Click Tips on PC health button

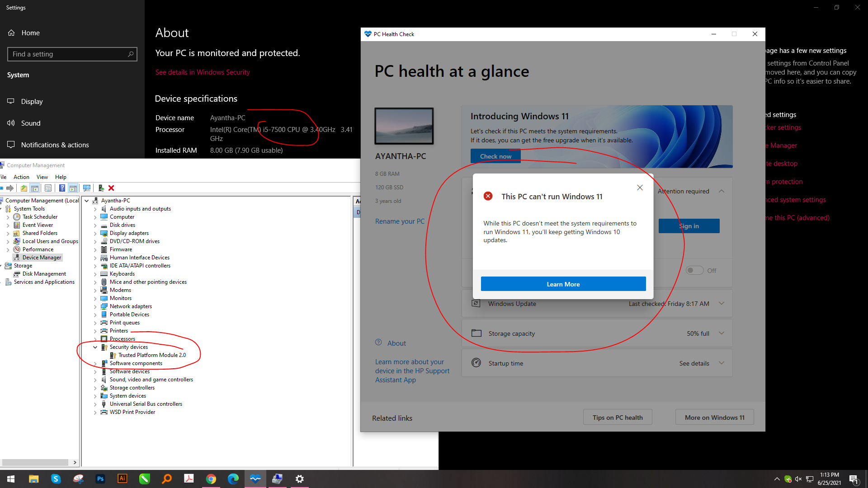coord(618,418)
